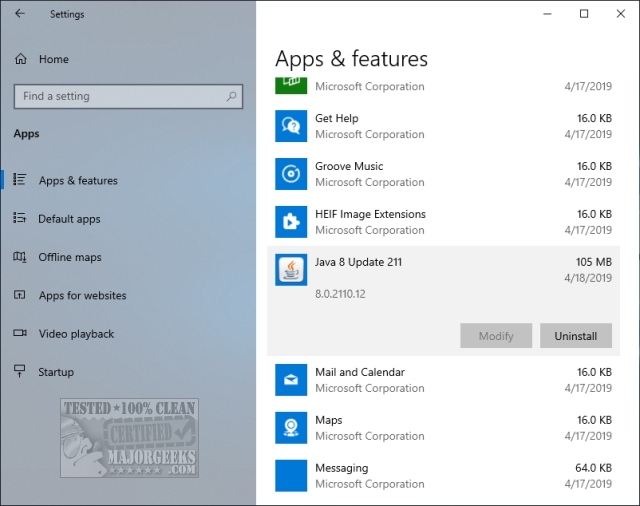Viewport: 640px width, 506px height.
Task: Focus the Find a setting search box
Action: click(128, 96)
